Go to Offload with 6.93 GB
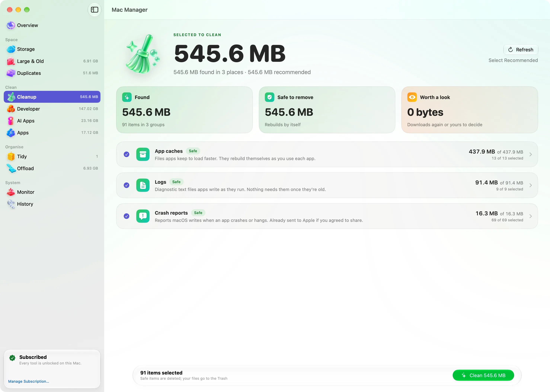This screenshot has width=550, height=392. click(52, 168)
